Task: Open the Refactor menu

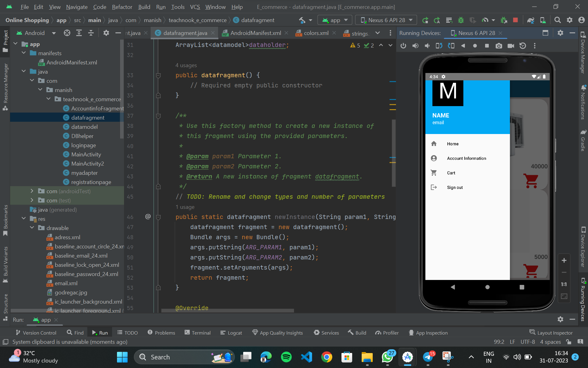Action: 122,7
